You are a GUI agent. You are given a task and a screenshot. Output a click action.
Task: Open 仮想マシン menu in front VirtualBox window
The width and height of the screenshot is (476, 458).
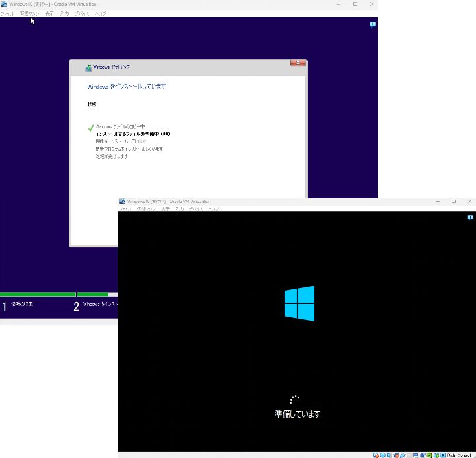[147, 209]
